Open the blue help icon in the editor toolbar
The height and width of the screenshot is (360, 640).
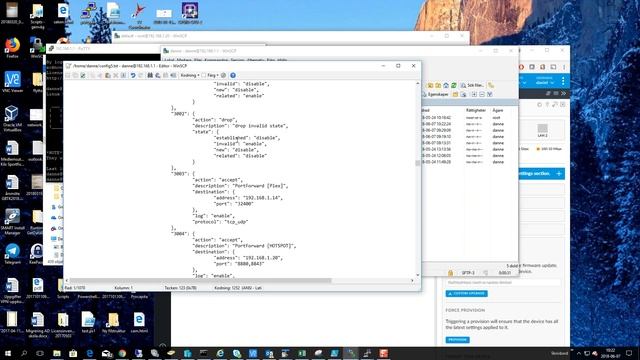233,76
